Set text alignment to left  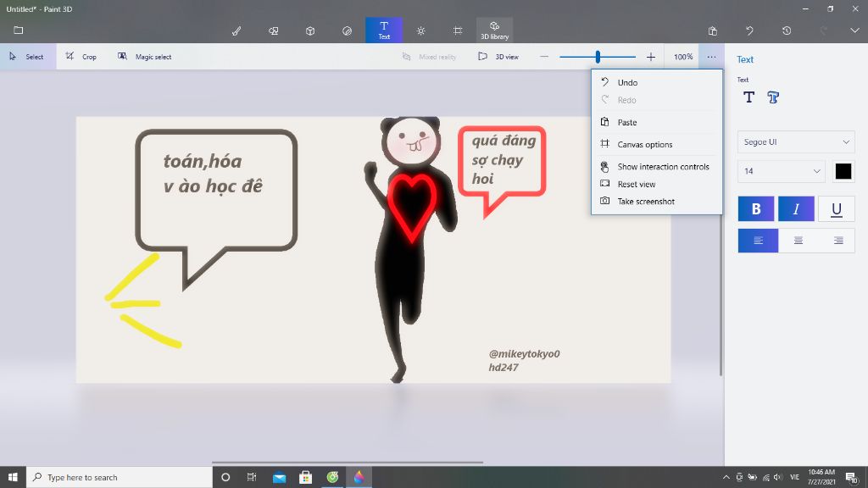(x=758, y=240)
